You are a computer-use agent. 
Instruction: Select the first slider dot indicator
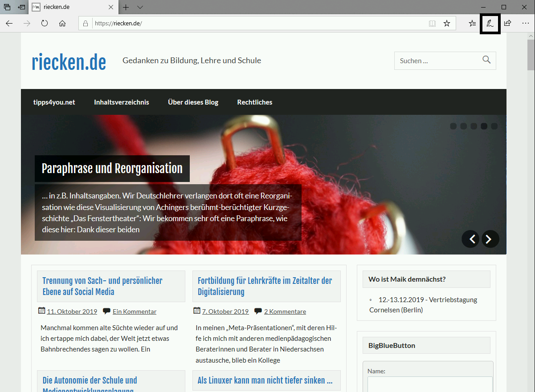(453, 126)
